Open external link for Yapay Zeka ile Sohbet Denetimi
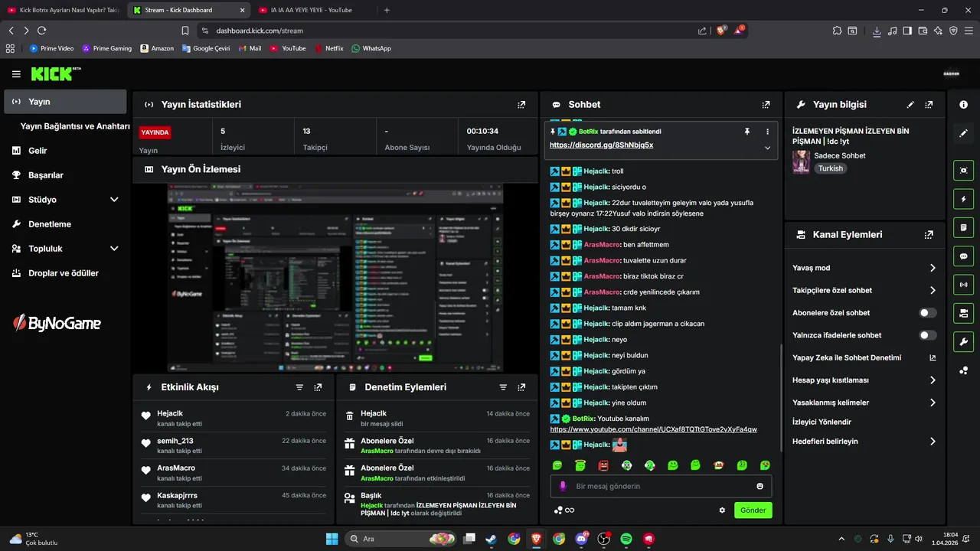This screenshot has height=551, width=980. [x=933, y=357]
